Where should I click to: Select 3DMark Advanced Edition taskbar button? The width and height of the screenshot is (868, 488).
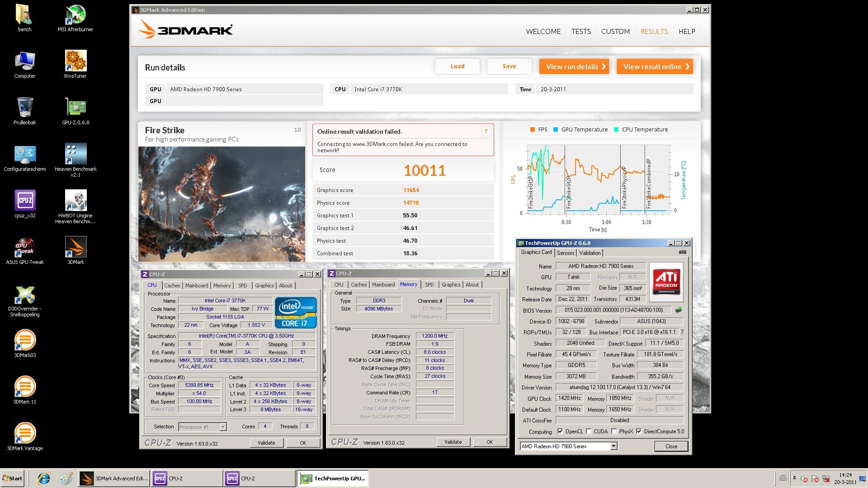[114, 479]
